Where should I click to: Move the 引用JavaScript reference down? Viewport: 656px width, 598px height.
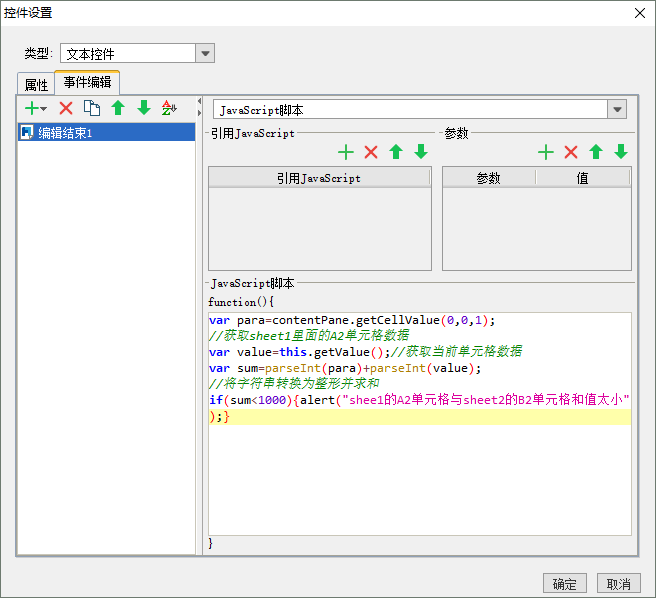(x=421, y=152)
